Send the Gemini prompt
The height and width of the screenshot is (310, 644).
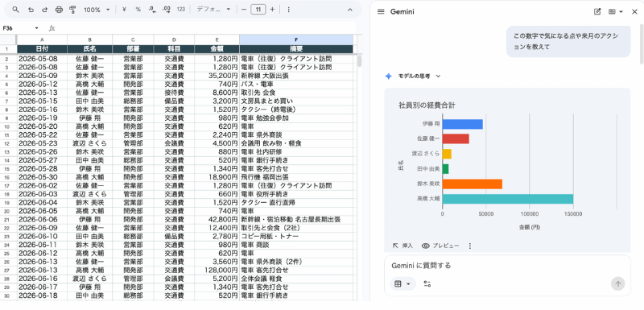pyautogui.click(x=617, y=283)
